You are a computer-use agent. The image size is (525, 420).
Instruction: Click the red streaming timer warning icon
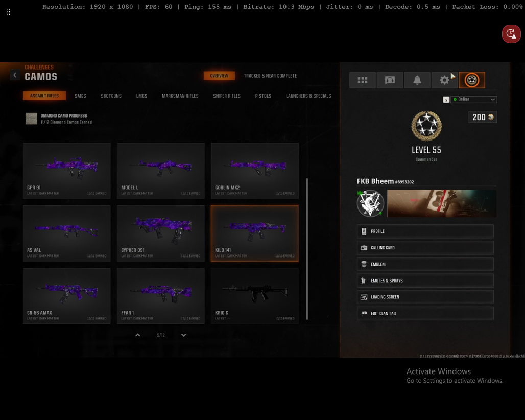pos(511,34)
